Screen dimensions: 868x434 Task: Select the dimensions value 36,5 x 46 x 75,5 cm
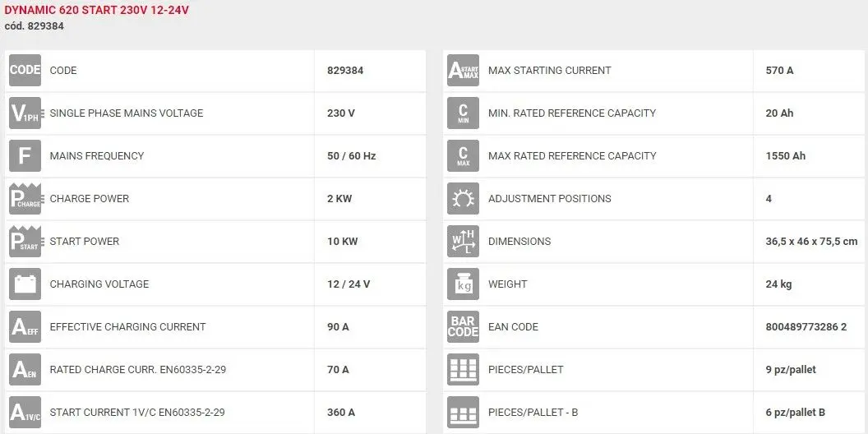(x=811, y=242)
